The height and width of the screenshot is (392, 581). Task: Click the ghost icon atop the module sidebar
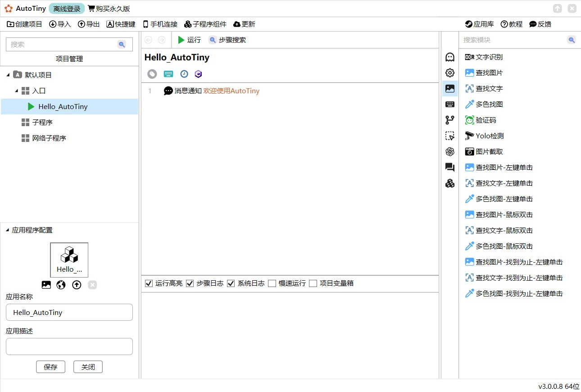point(449,57)
